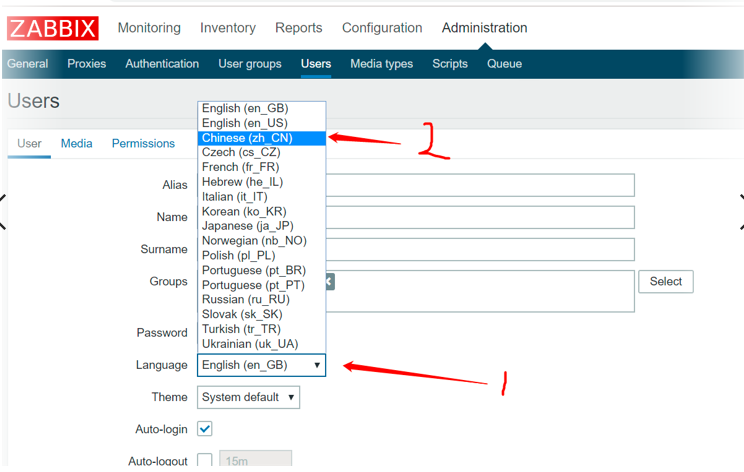Select Korean (ko_KR) in language list

261,212
